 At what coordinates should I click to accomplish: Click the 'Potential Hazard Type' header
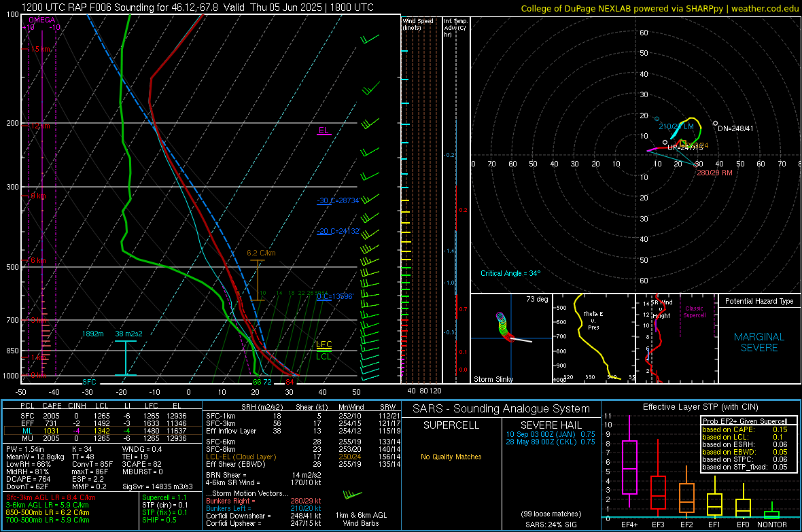760,301
